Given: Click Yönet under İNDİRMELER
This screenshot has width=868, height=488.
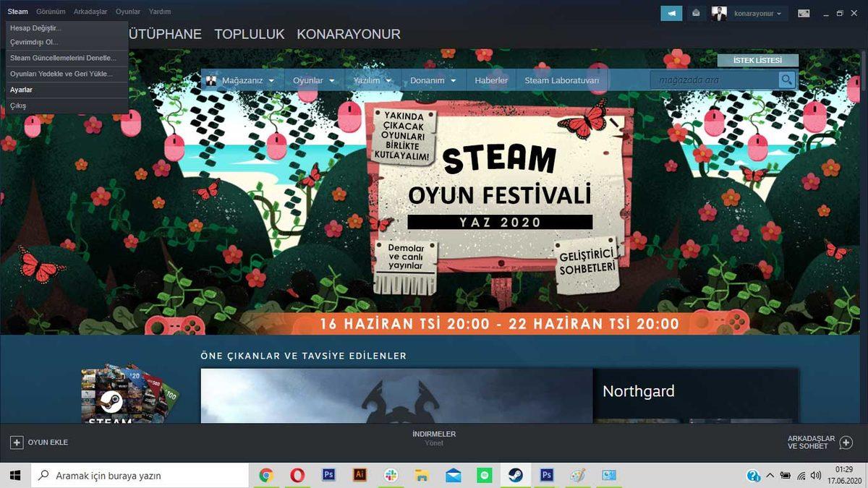Looking at the screenshot, I should [434, 442].
